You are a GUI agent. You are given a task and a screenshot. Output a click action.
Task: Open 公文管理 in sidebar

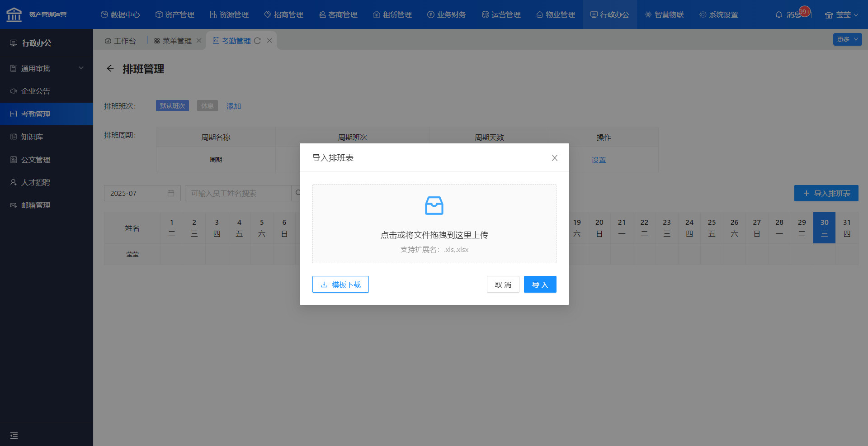point(47,160)
